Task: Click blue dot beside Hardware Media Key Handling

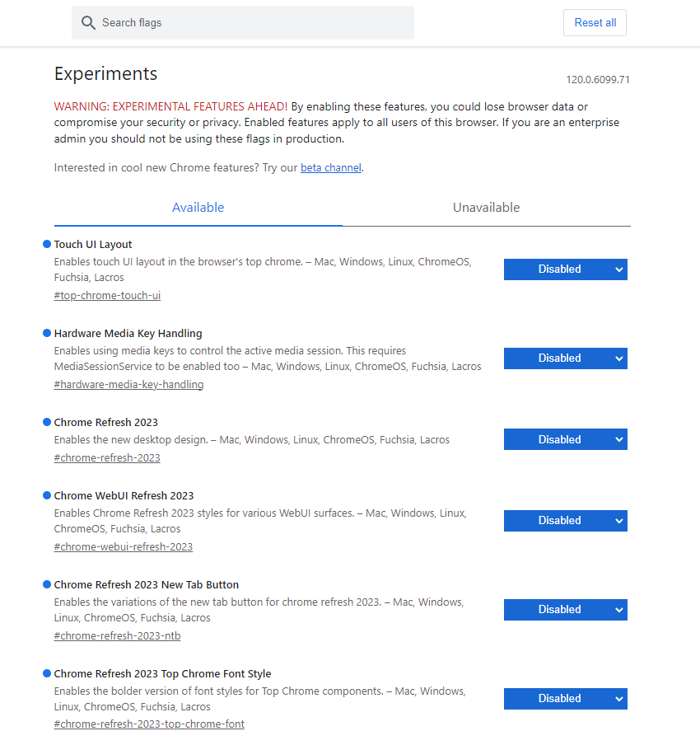Action: pos(47,333)
